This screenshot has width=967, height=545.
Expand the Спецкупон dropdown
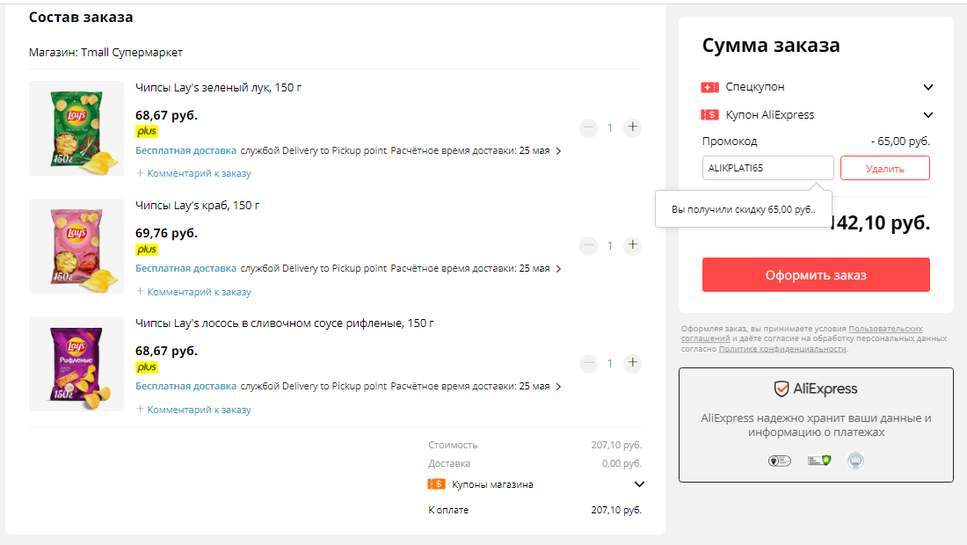tap(928, 88)
